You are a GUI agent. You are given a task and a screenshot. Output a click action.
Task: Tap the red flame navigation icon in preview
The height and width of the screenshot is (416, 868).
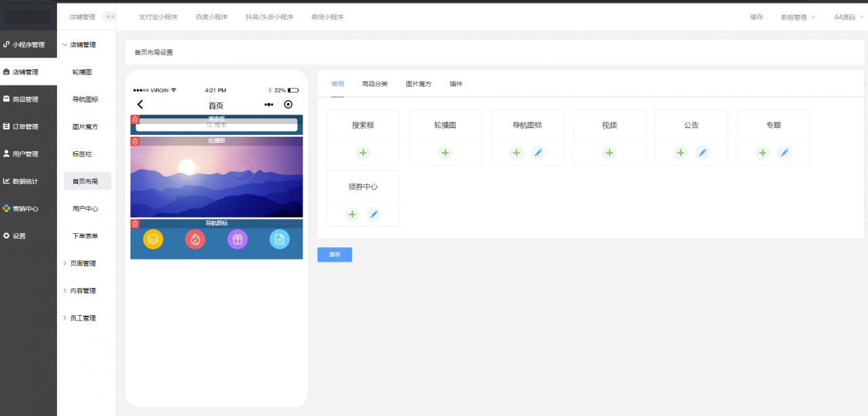click(195, 239)
